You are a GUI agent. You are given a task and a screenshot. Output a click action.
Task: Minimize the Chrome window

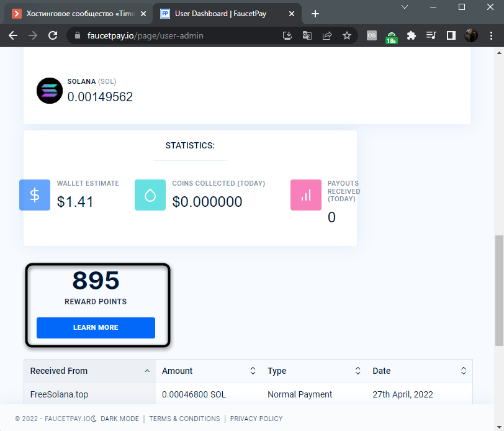[433, 7]
